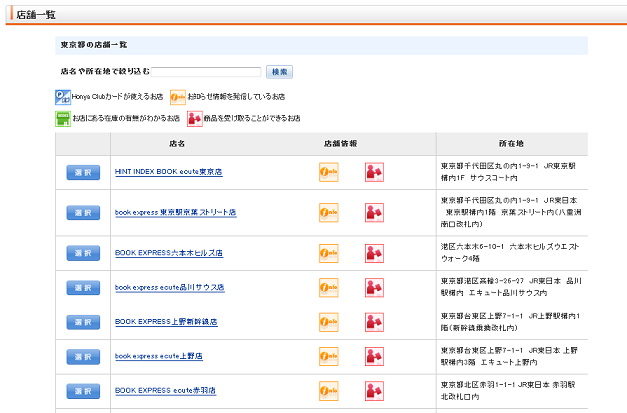
Task: Click pickup icon for BOOK EXPRESS六本木ヒルズ店
Action: pos(374,253)
